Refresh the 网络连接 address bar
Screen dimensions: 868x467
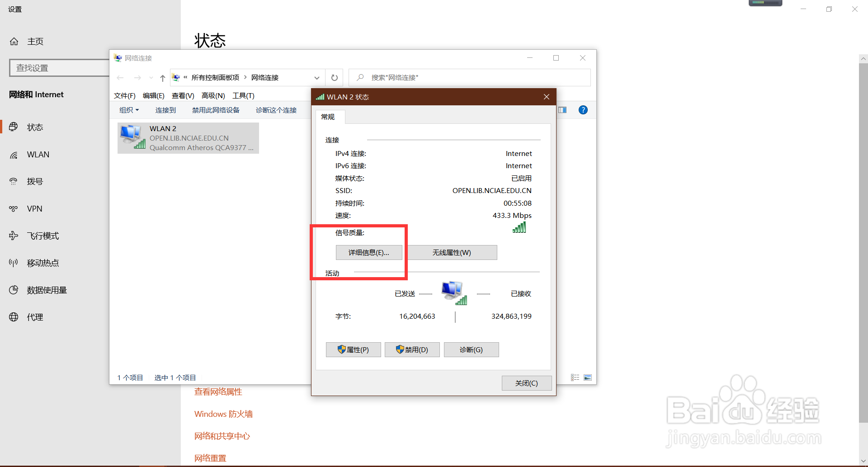(335, 78)
